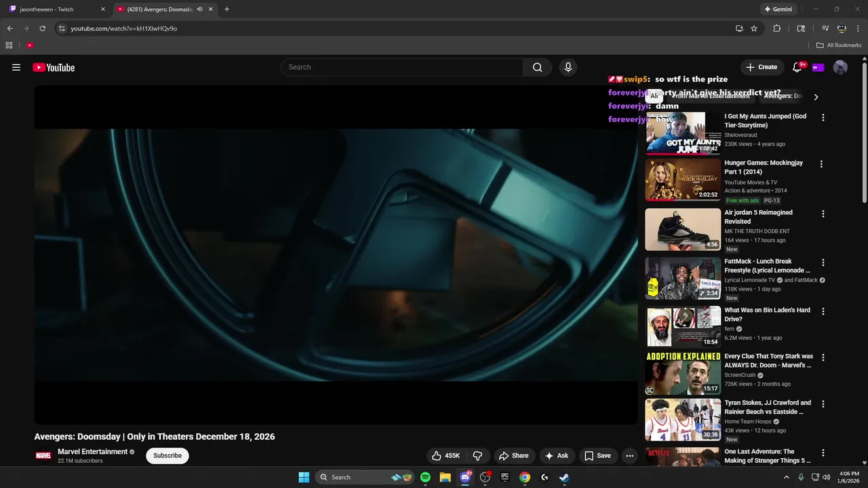Viewport: 868px width, 488px height.
Task: Dislike the Avengers: Doomsday video
Action: coord(477,455)
